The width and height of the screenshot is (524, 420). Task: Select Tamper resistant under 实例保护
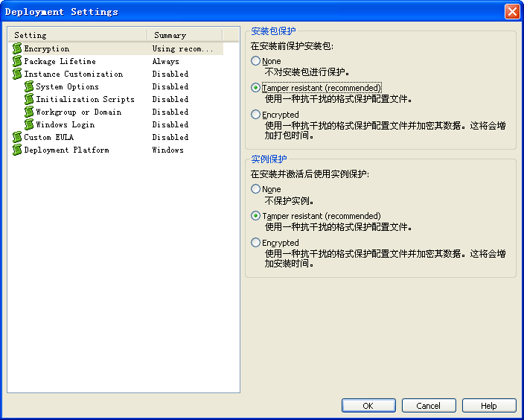[x=255, y=216]
